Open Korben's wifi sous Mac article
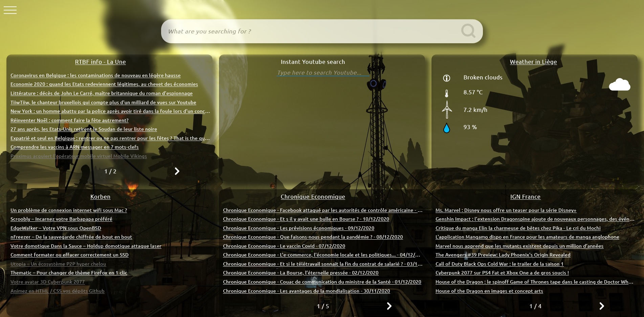The width and height of the screenshot is (644, 317). 69,210
